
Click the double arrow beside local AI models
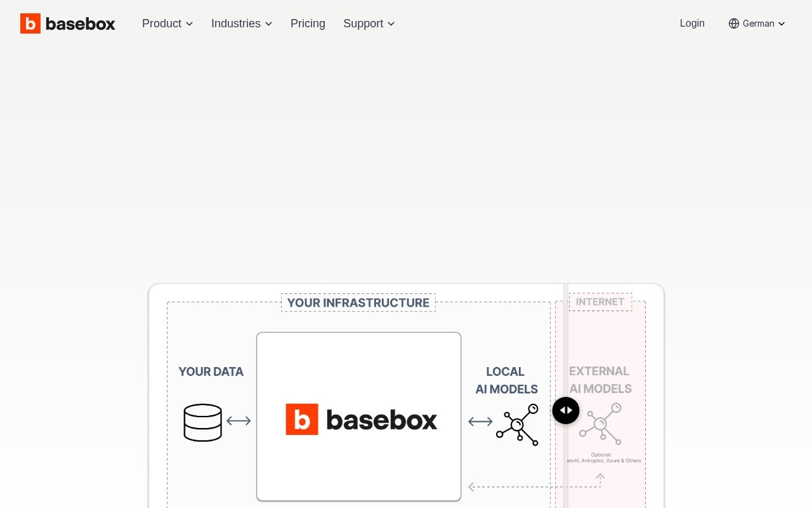coord(480,421)
